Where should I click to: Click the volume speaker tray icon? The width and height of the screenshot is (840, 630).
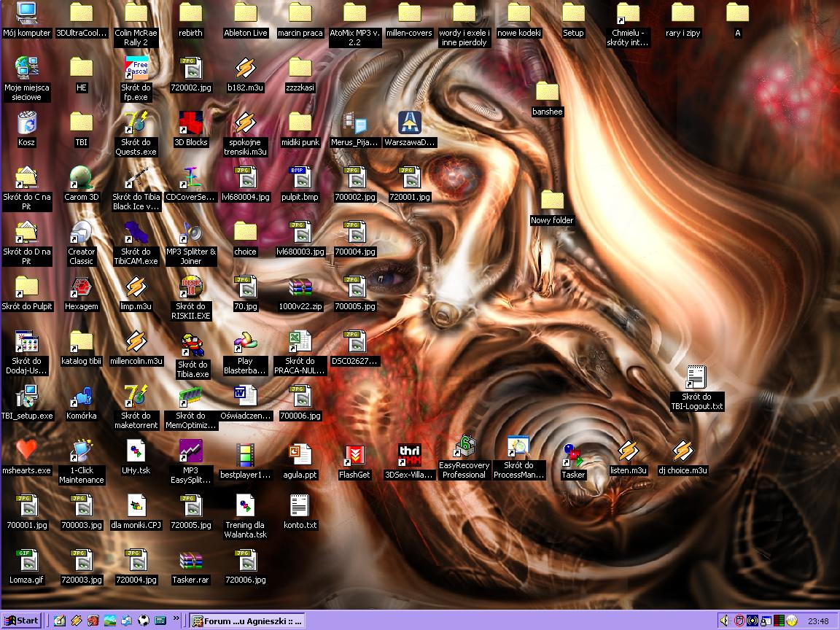[724, 621]
